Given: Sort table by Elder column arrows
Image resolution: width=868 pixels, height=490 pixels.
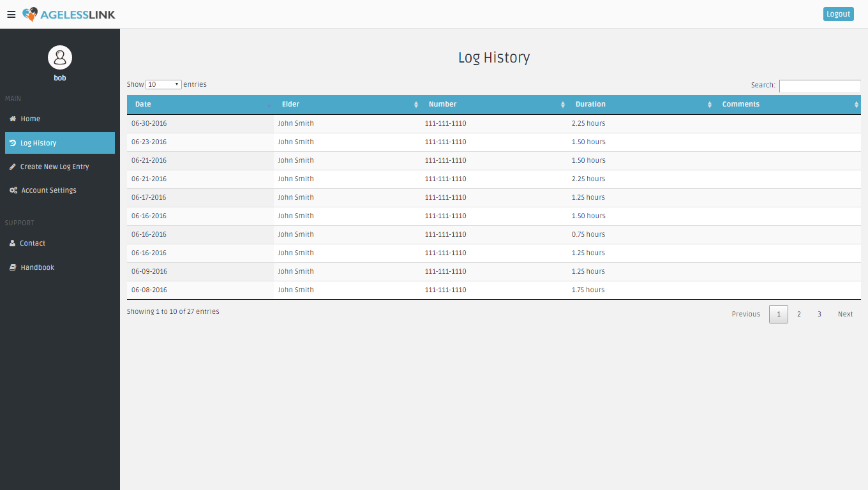Looking at the screenshot, I should coord(416,105).
